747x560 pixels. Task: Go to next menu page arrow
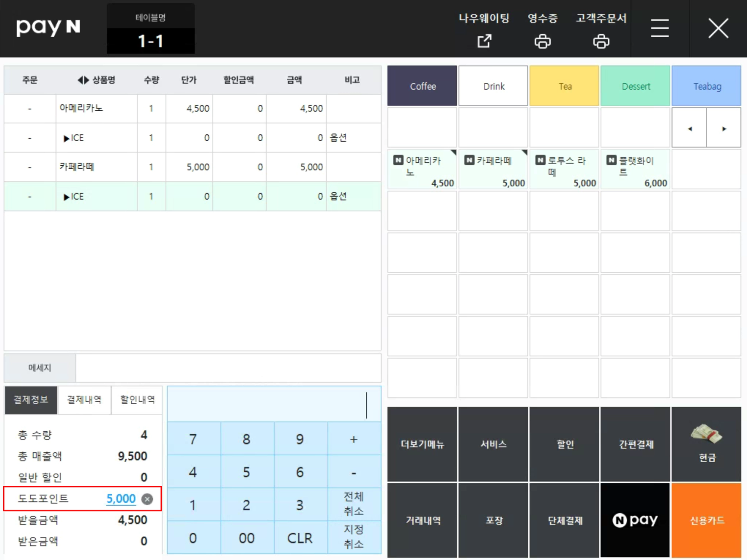(724, 128)
